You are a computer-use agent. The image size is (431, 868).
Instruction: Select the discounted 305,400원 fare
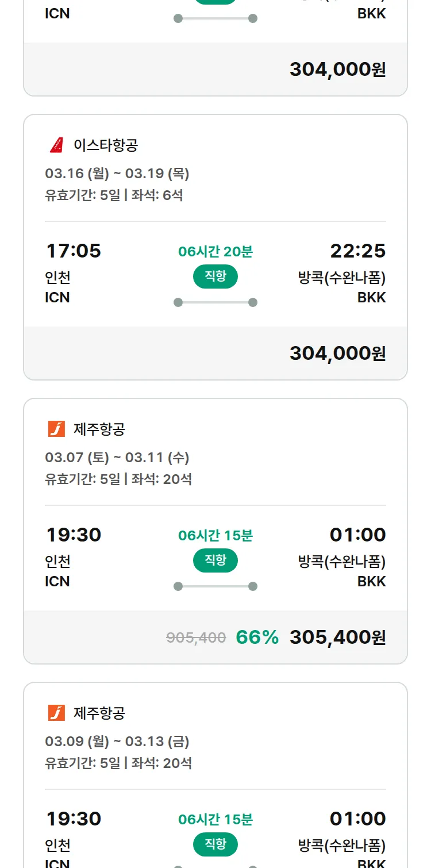[337, 637]
